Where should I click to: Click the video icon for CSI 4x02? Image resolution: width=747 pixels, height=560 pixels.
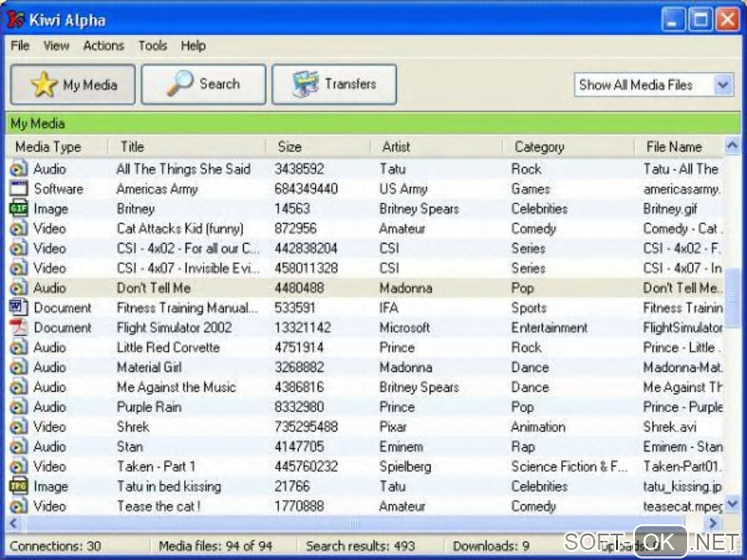18,248
